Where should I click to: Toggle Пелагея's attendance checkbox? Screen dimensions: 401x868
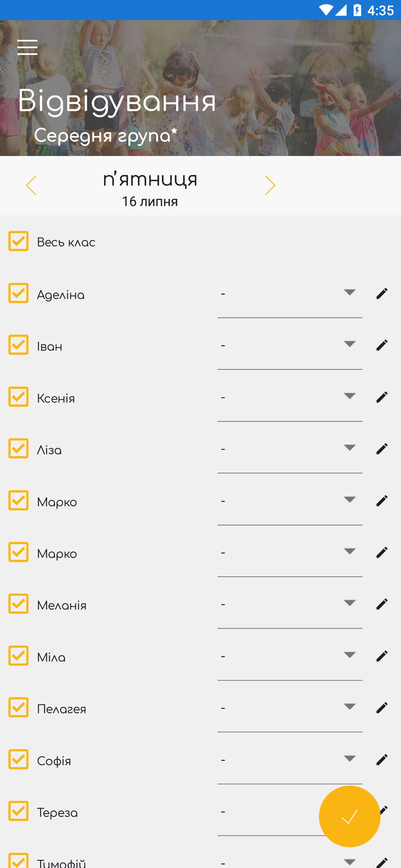click(19, 707)
